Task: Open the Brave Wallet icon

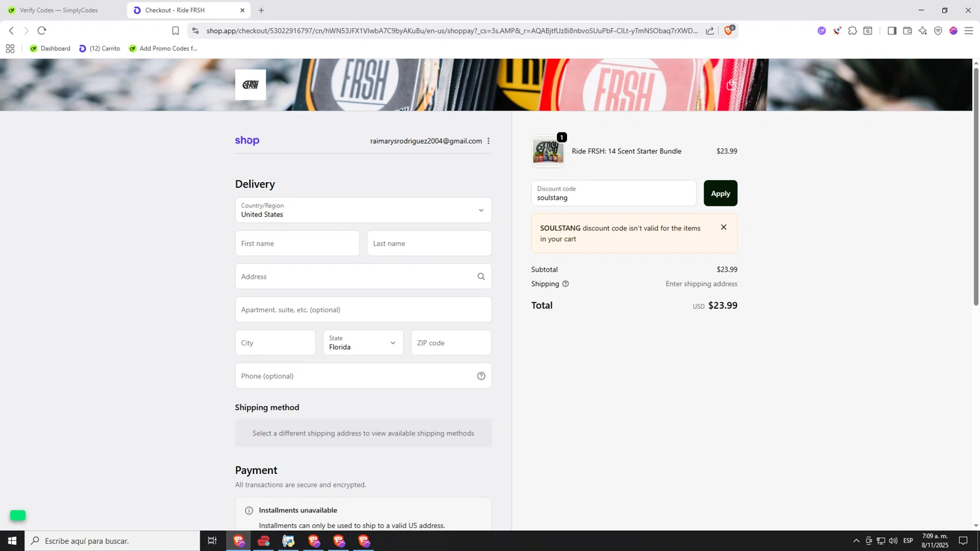Action: point(907,31)
